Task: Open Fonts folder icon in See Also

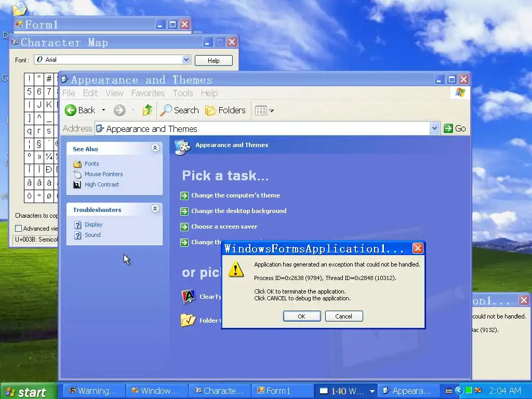Action: tap(77, 164)
